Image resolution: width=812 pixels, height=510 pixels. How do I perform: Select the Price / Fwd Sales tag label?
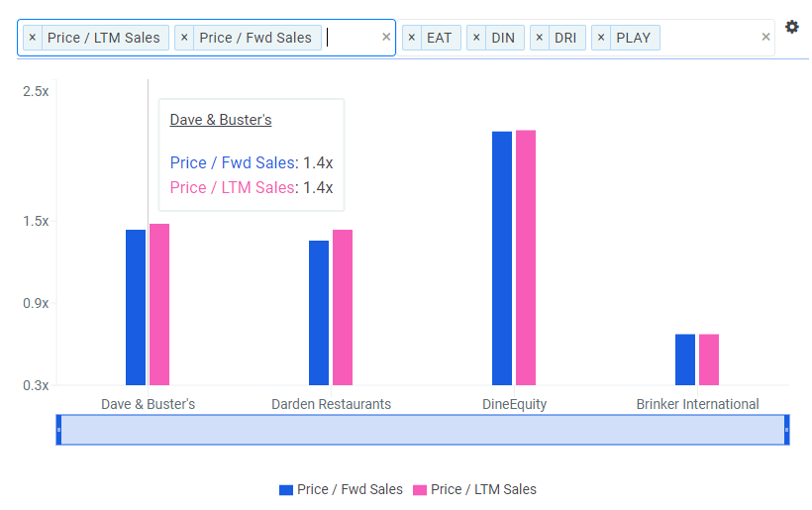(255, 38)
